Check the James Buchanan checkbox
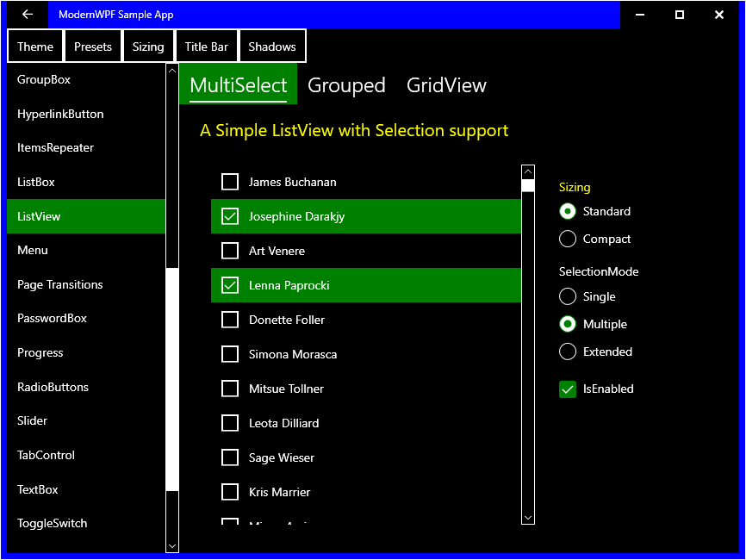This screenshot has height=560, width=746. tap(230, 182)
